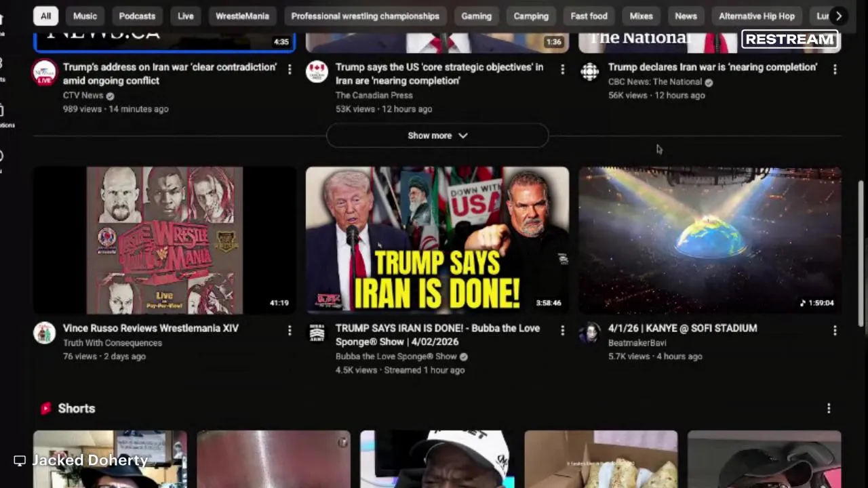
Task: Open options menu for Vince Russo video
Action: [290, 330]
